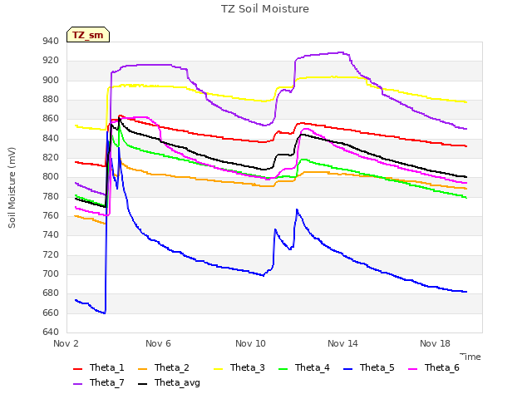
Task: Click the Nov 14 x-axis tick label
Action: [x=342, y=343]
